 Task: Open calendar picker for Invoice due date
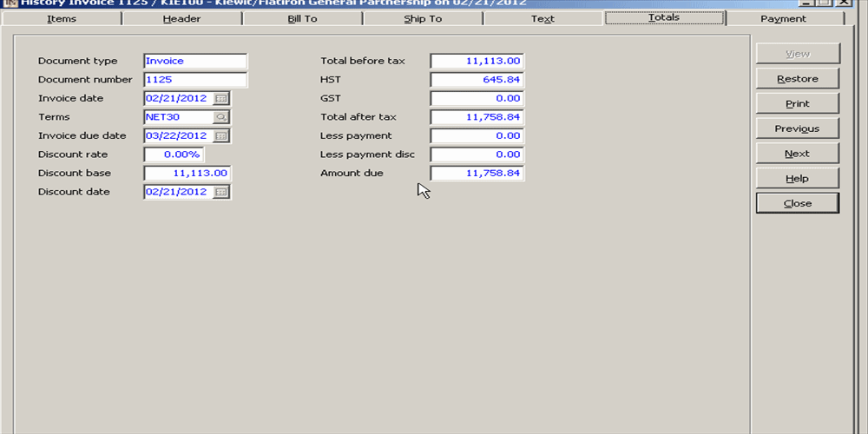pos(221,135)
